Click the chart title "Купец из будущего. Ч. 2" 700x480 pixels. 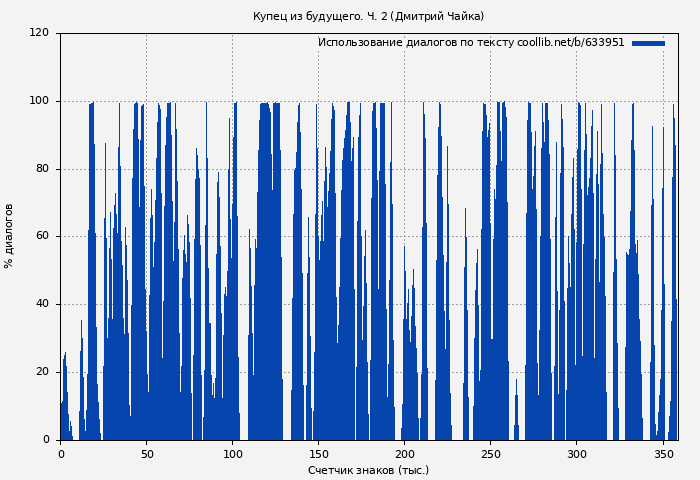320,16
